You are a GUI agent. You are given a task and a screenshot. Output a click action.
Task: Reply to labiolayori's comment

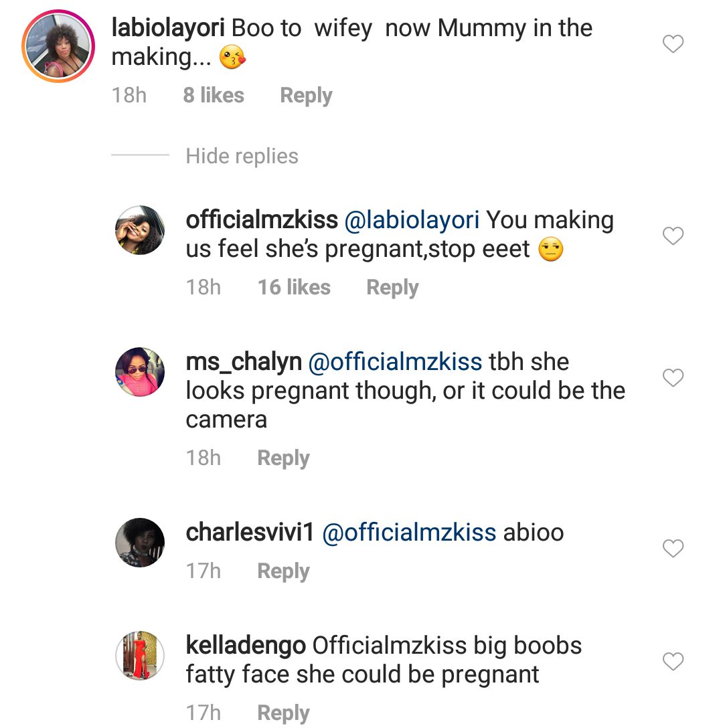(306, 95)
